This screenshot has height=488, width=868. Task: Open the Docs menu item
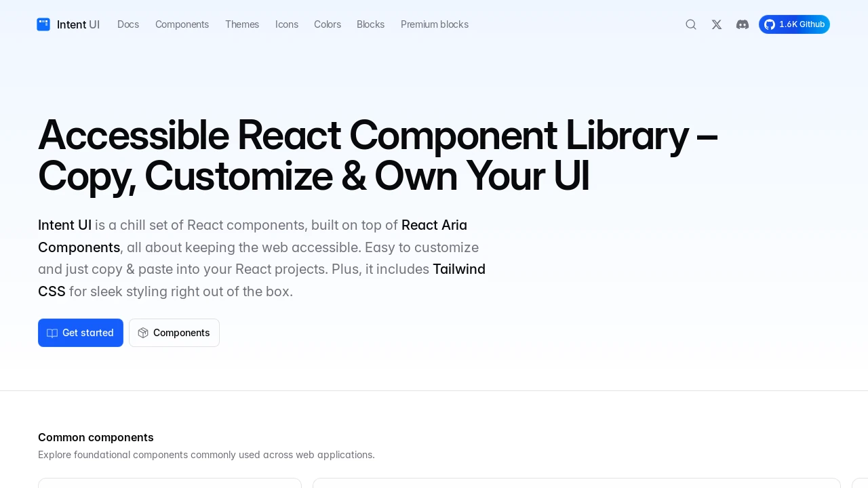(128, 24)
